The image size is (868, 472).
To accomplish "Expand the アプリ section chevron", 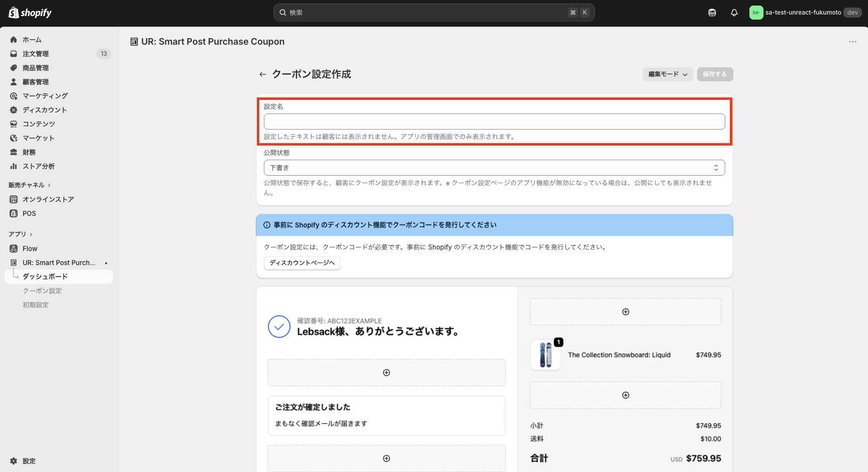I will [31, 234].
